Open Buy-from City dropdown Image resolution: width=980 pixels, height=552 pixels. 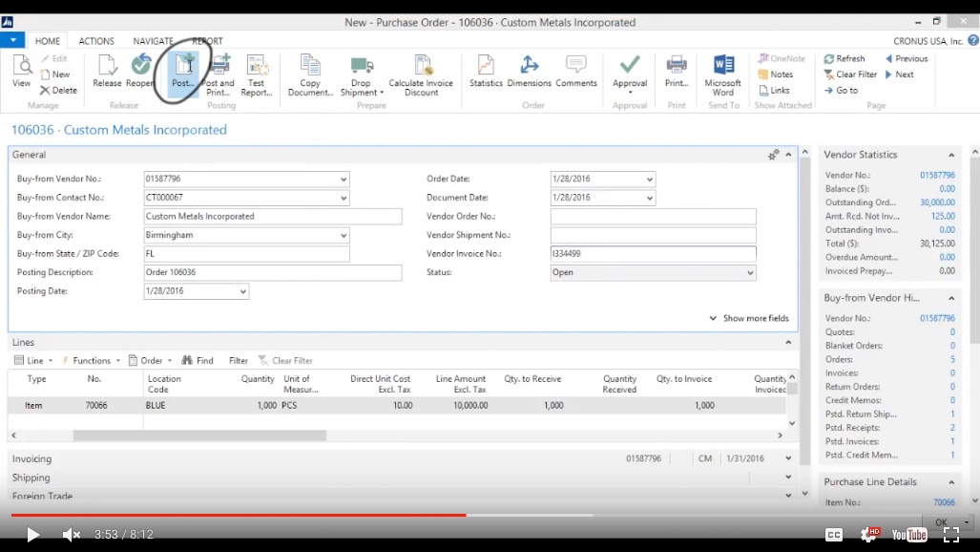coord(344,235)
